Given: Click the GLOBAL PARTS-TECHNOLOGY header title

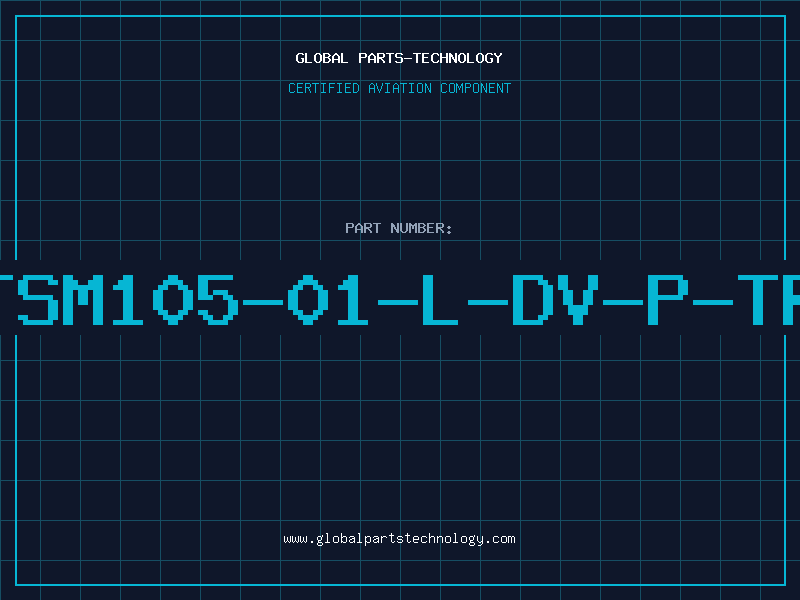Looking at the screenshot, I should click(399, 58).
